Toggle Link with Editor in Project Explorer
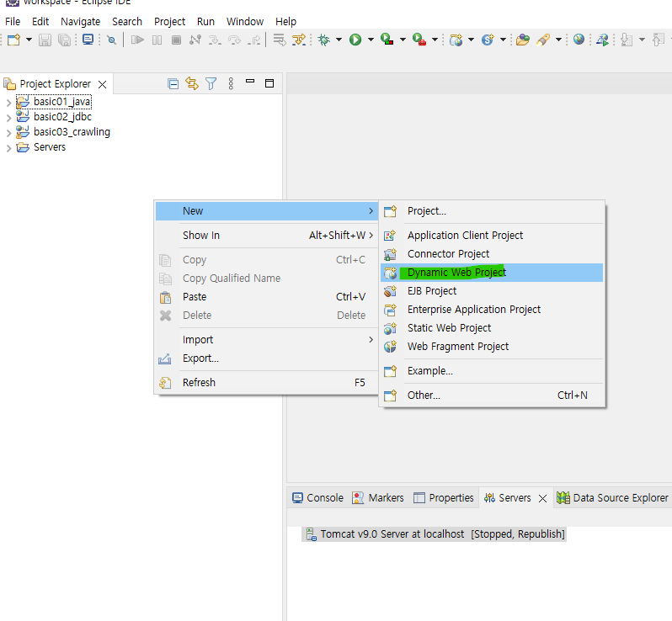Viewport: 672px width, 621px height. pos(192,83)
